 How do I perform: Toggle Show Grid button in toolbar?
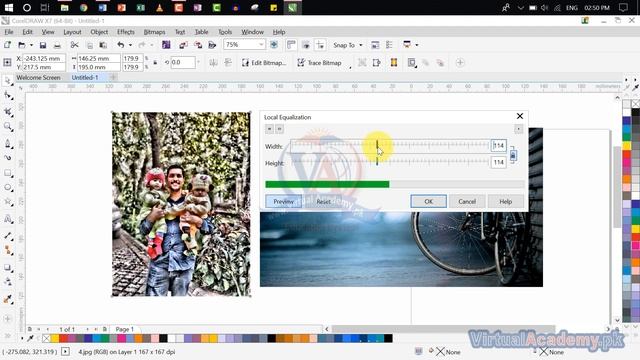pyautogui.click(x=306, y=45)
